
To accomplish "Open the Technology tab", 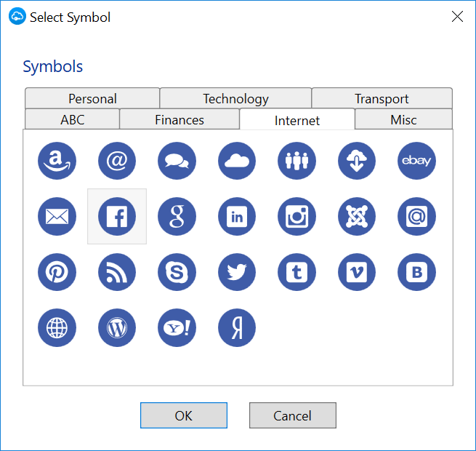I will coord(235,98).
